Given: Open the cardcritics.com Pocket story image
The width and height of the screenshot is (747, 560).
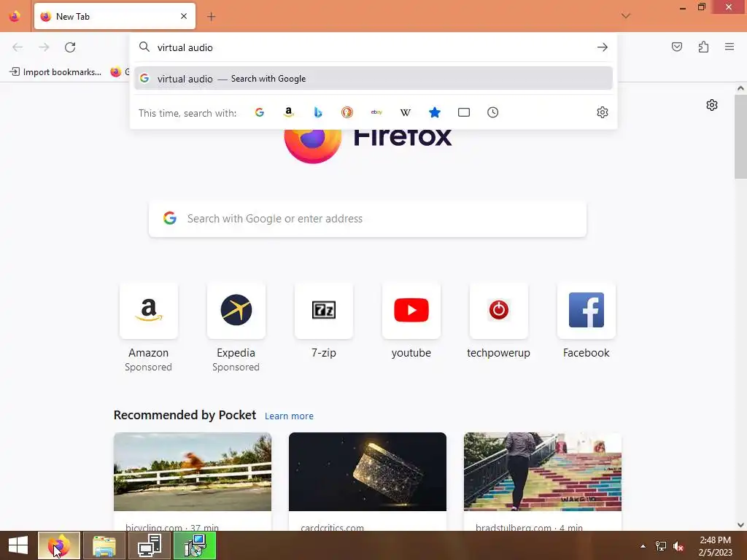Looking at the screenshot, I should click(x=368, y=472).
